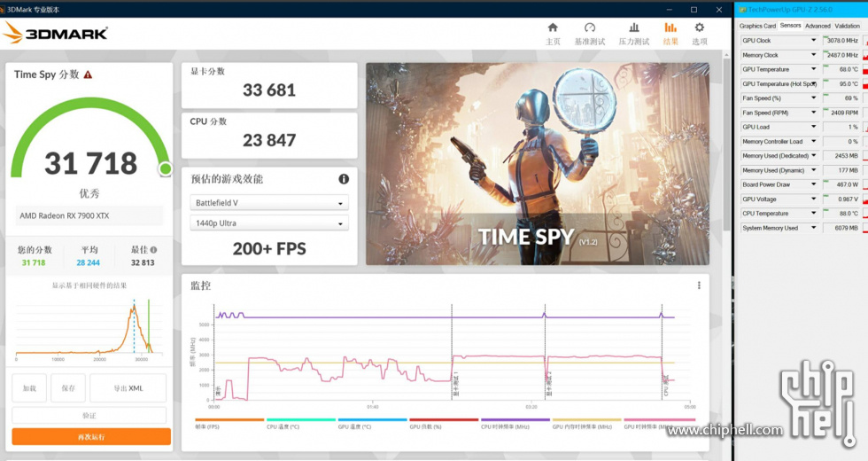
Task: Click the Time Spy score 31 718
Action: click(90, 163)
